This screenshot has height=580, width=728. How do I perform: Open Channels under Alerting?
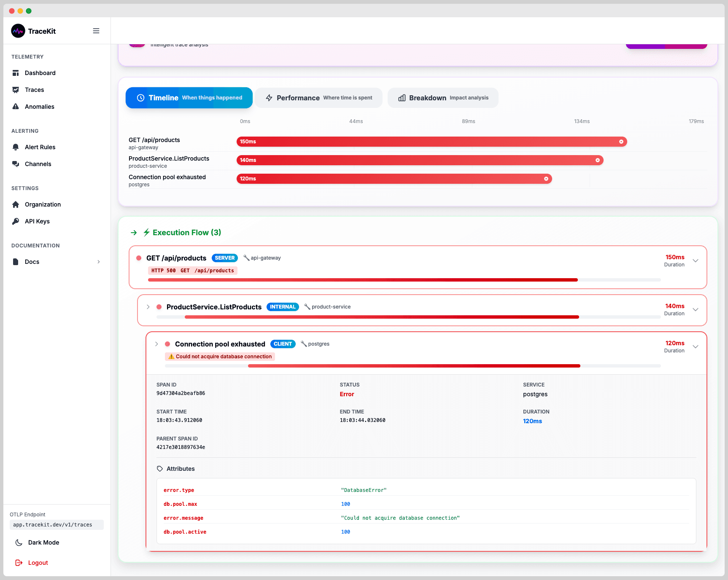tap(38, 164)
